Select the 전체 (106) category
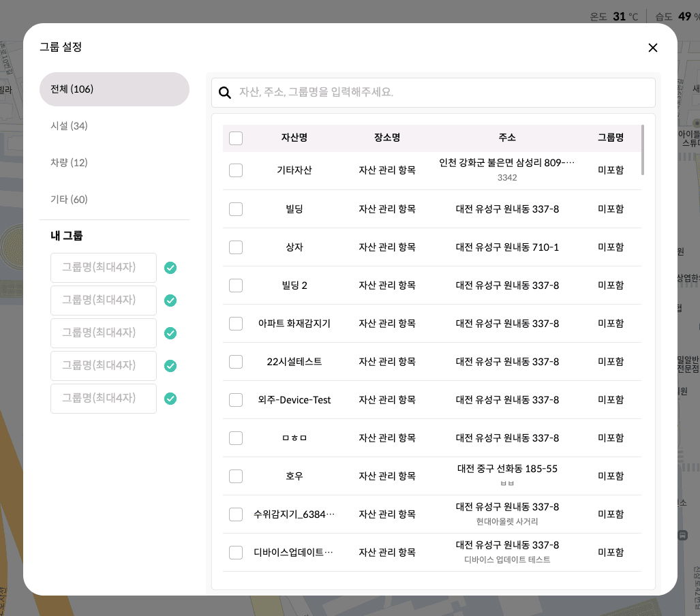Screen dimensions: 700x616 pyautogui.click(x=115, y=89)
